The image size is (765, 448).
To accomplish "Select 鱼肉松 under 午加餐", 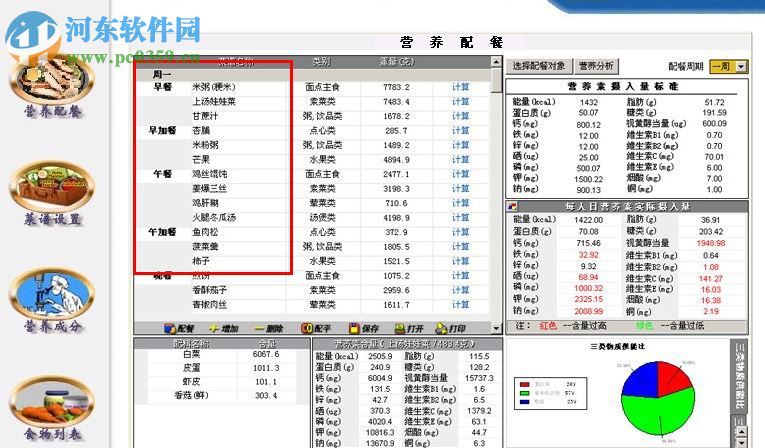I will pyautogui.click(x=205, y=232).
